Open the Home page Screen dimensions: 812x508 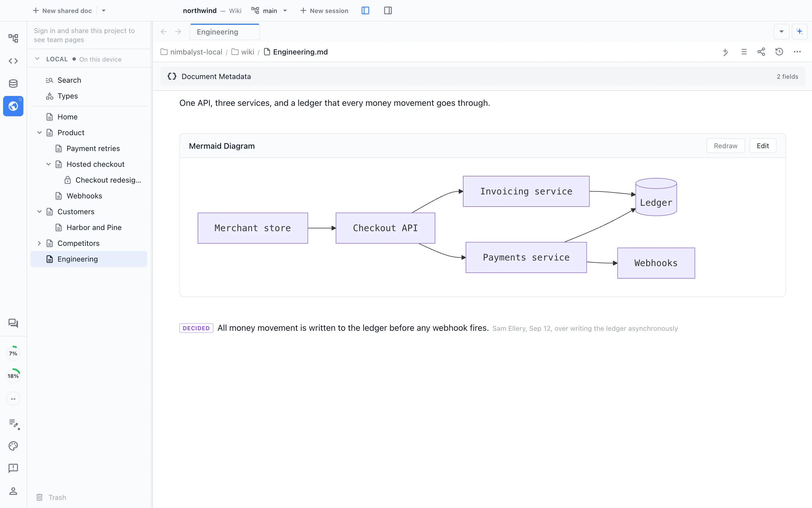point(89,117)
